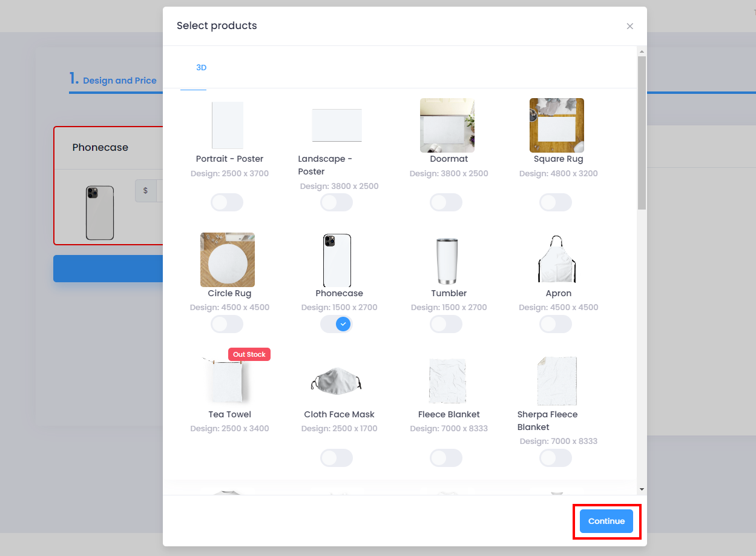The width and height of the screenshot is (756, 556).
Task: Click the Landscape - Poster thumbnail
Action: click(x=337, y=125)
